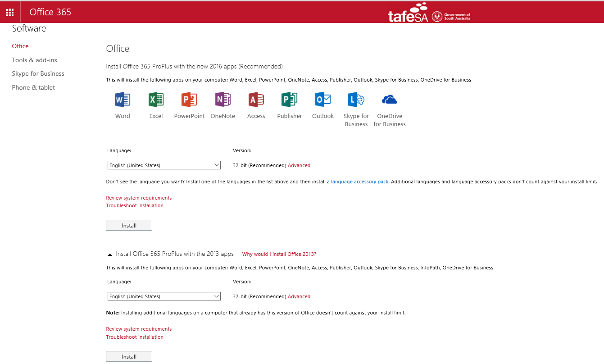This screenshot has height=364, width=604.
Task: Open first Troubleshoot installation link
Action: click(135, 205)
